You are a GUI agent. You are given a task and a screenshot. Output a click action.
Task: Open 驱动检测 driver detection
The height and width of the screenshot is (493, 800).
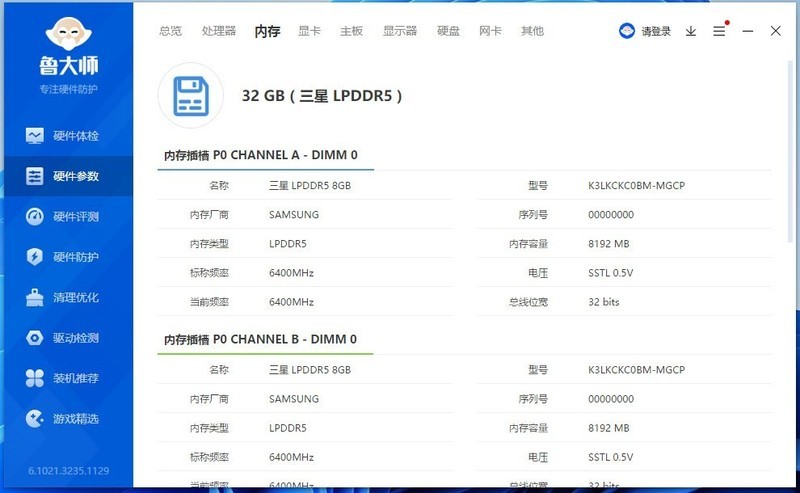pos(66,338)
